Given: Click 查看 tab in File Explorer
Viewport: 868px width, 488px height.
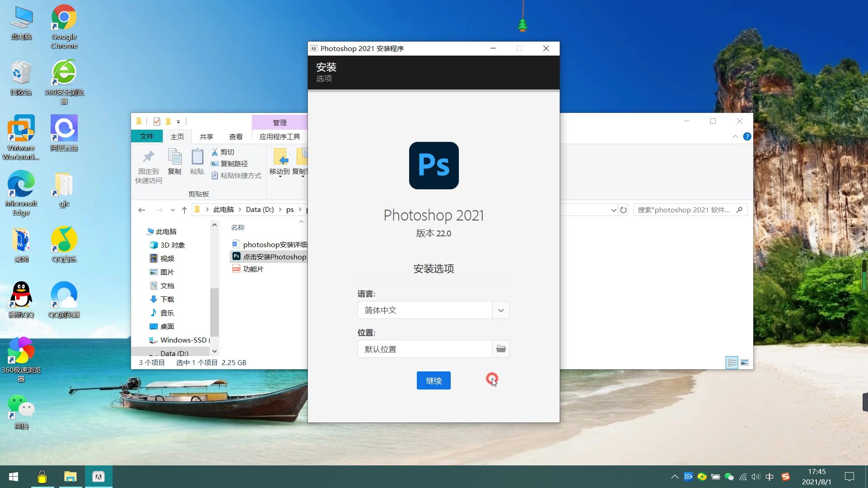Looking at the screenshot, I should (236, 136).
